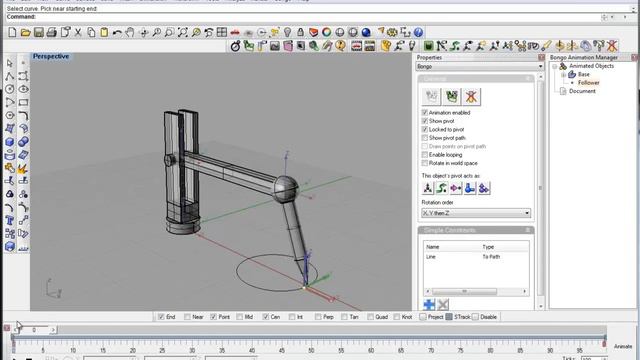Click into the Command input field
This screenshot has width=640, height=360.
pos(318,17)
